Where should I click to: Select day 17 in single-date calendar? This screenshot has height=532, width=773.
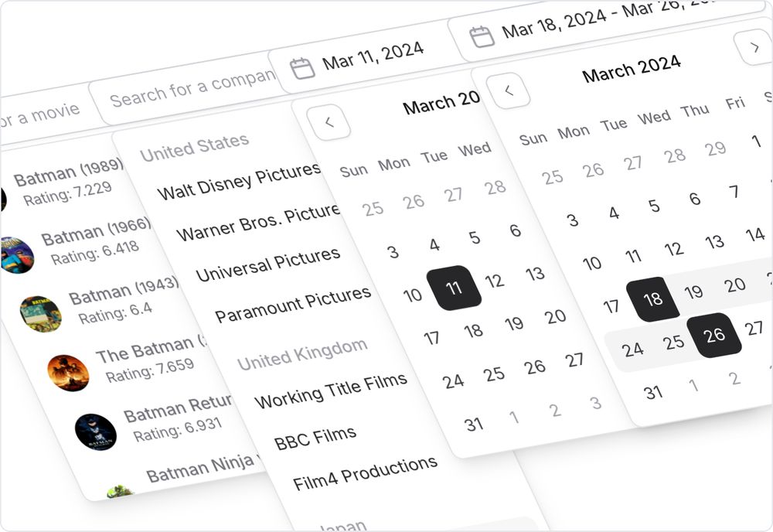[431, 338]
